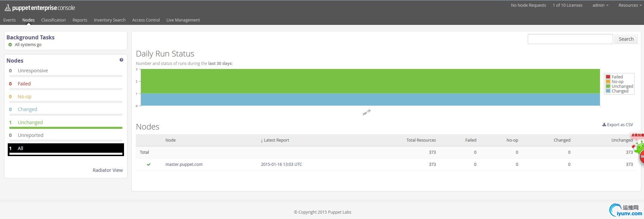The width and height of the screenshot is (644, 219).
Task: Click the No Node Requests link
Action: (x=528, y=5)
